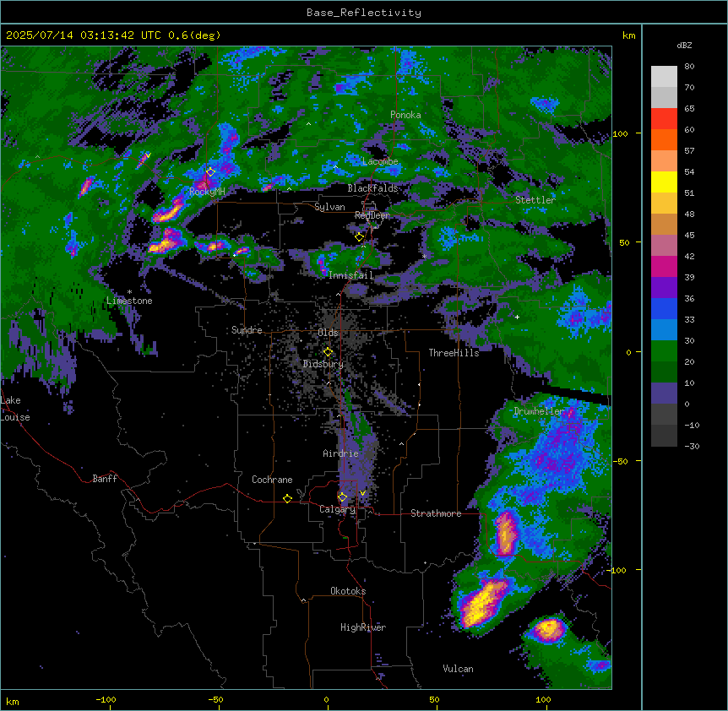This screenshot has width=728, height=711.
Task: Click the blue 36 dBZ legend swatch
Action: point(664,308)
